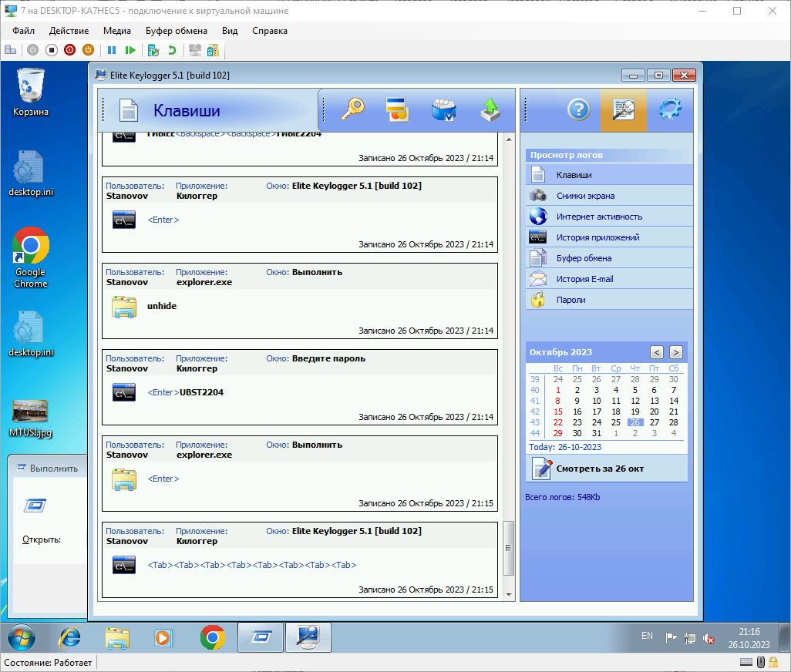Click Revert green arrow icon
791x672 pixels.
(x=172, y=50)
